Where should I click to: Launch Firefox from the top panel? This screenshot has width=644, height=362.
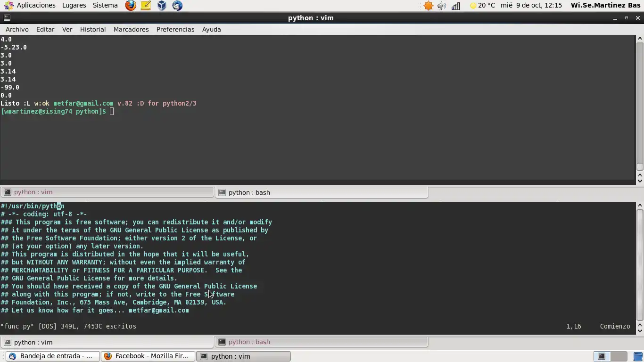point(131,6)
